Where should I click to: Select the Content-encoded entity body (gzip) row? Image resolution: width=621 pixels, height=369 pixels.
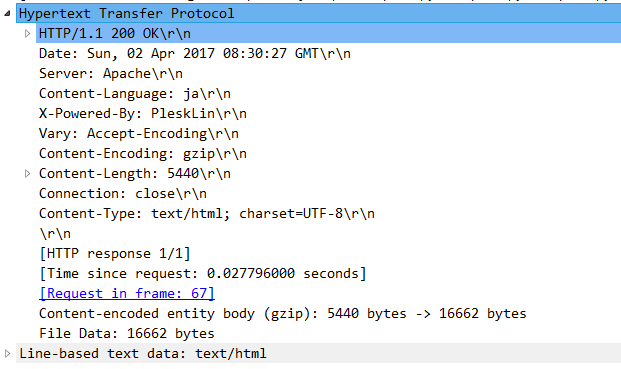pyautogui.click(x=283, y=314)
